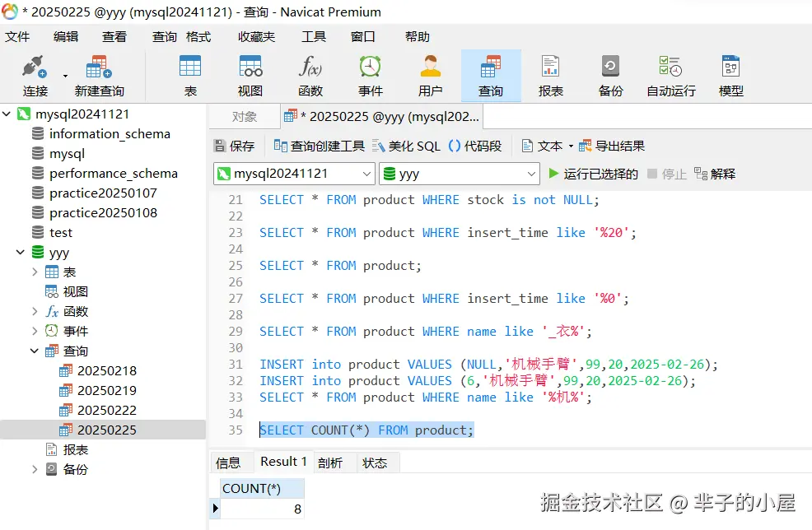Click the Stop (停止) button
Viewport: 812px width, 530px height.
(667, 174)
